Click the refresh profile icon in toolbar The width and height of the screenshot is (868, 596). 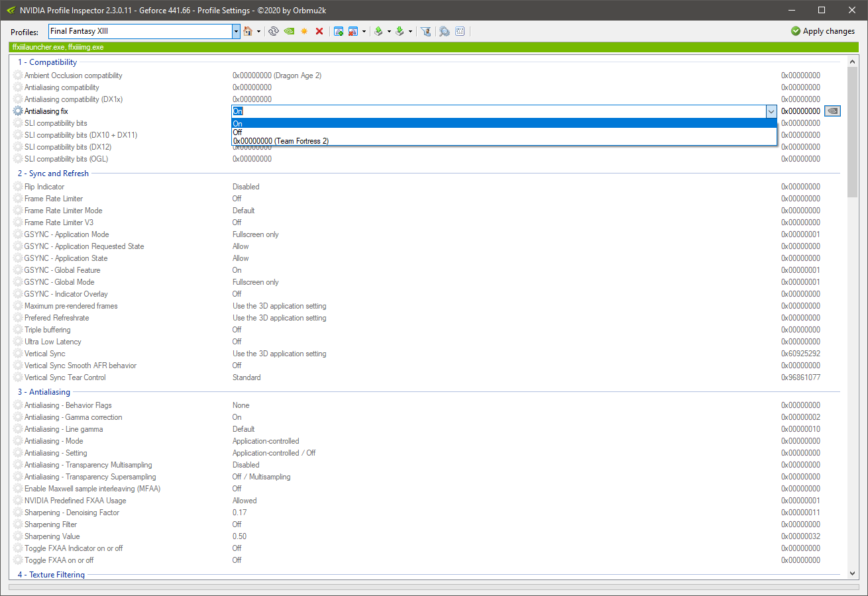click(273, 31)
